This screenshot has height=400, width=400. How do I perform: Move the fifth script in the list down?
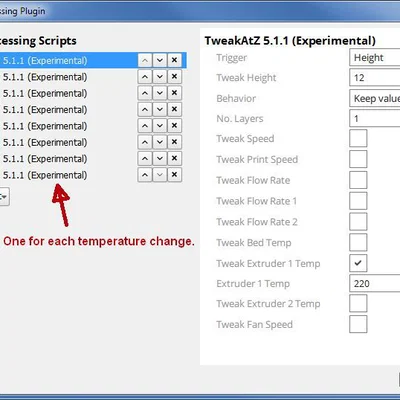point(160,126)
